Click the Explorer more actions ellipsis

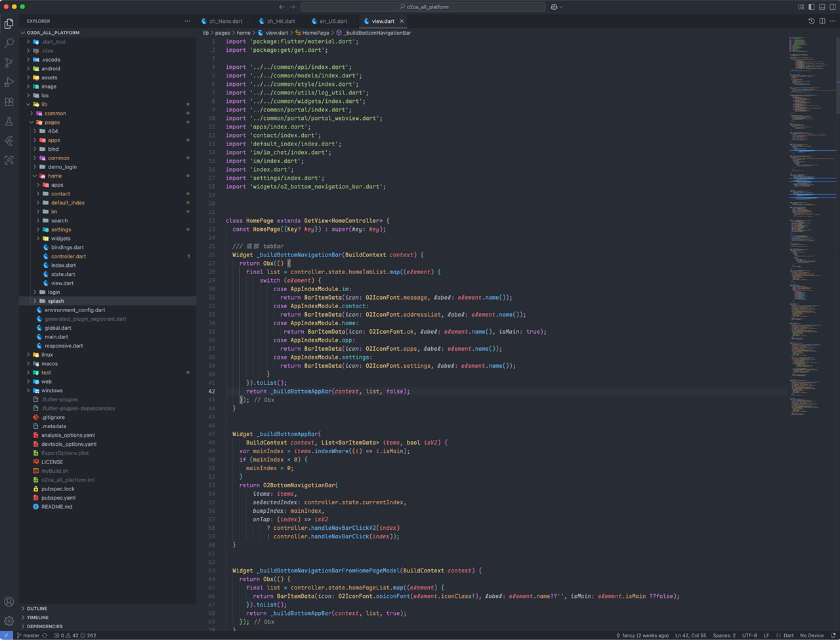pyautogui.click(x=188, y=21)
